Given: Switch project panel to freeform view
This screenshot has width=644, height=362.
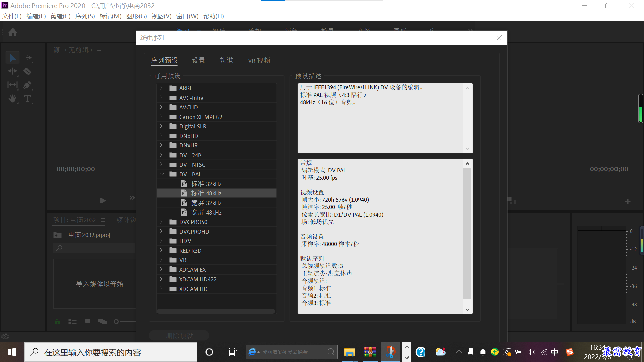Looking at the screenshot, I should (x=103, y=322).
